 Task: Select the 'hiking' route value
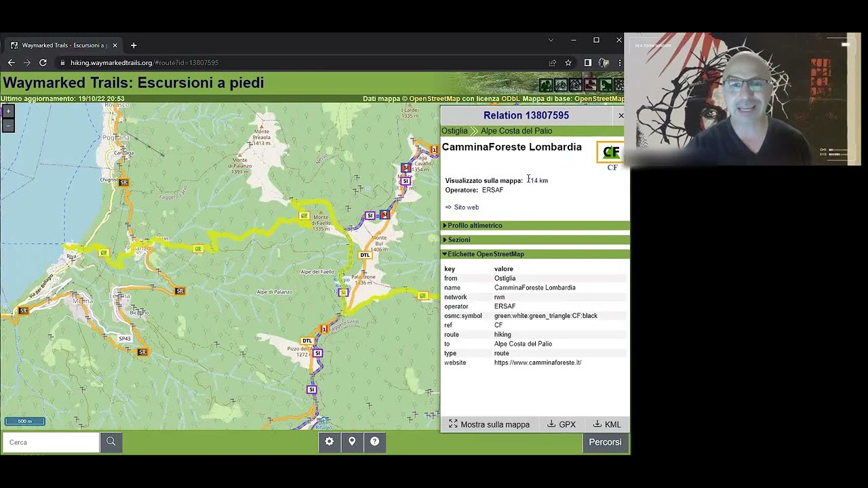502,334
